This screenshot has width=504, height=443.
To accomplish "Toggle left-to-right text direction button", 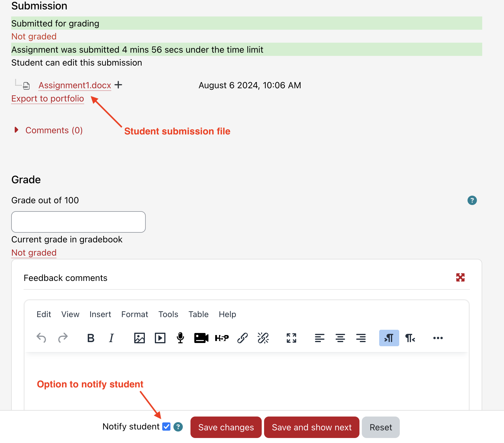I will (389, 338).
